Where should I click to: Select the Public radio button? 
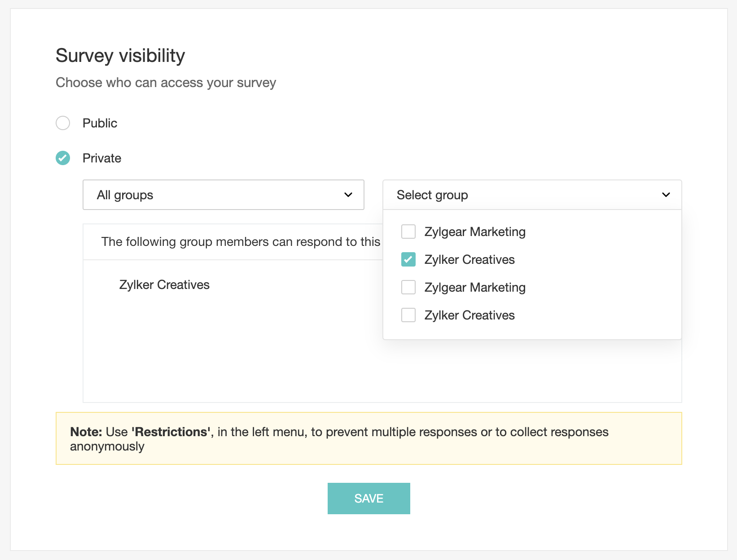(63, 123)
